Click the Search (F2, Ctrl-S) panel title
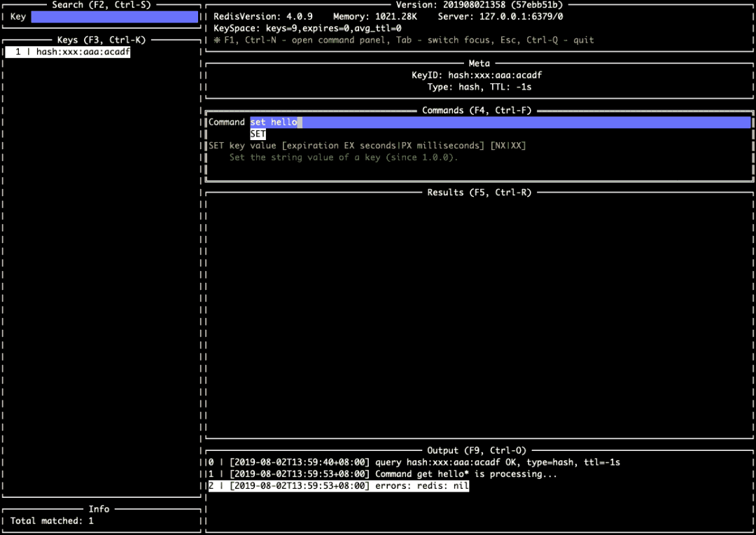Screen dimensions: 756x535 101,5
